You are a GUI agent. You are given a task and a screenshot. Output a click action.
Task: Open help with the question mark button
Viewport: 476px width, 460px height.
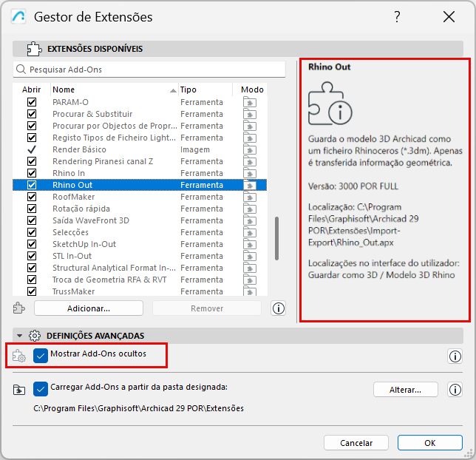coord(397,17)
